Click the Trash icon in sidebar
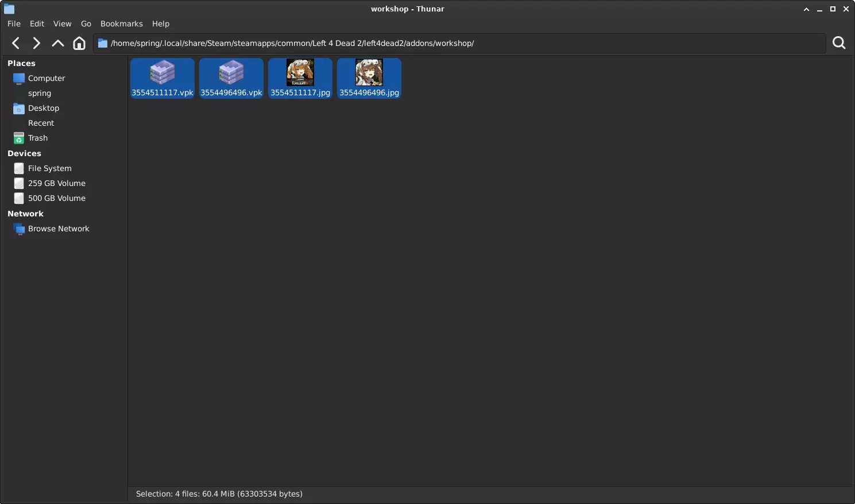This screenshot has width=855, height=504. pyautogui.click(x=19, y=138)
